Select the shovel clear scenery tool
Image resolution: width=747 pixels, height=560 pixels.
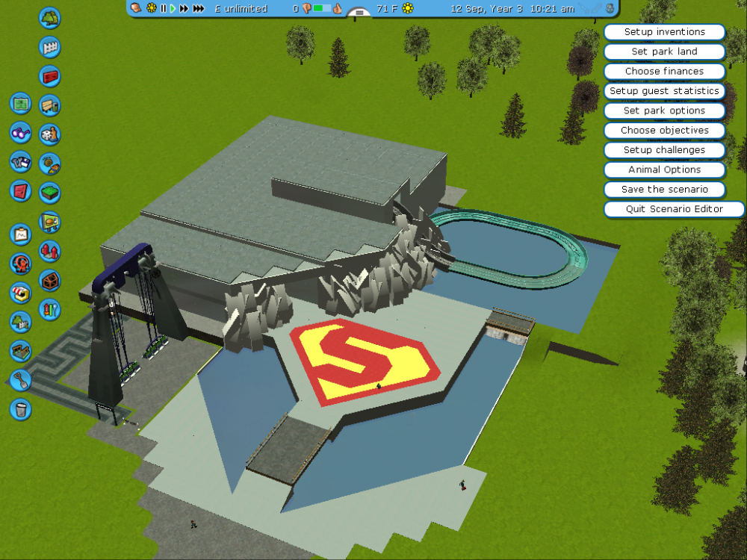point(21,380)
